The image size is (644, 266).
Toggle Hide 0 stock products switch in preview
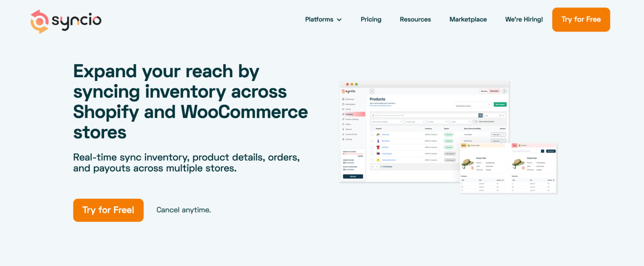click(x=475, y=122)
